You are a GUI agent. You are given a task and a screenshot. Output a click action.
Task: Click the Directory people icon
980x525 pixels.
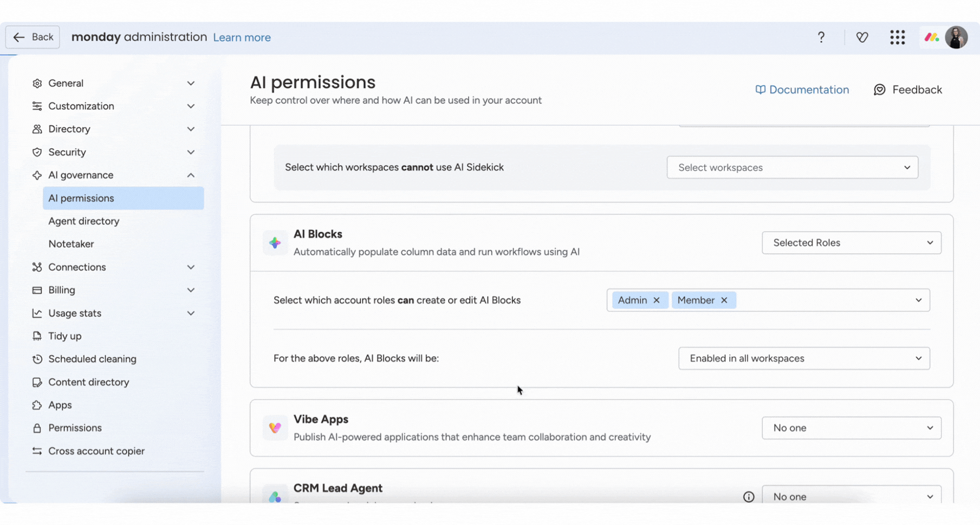point(37,129)
